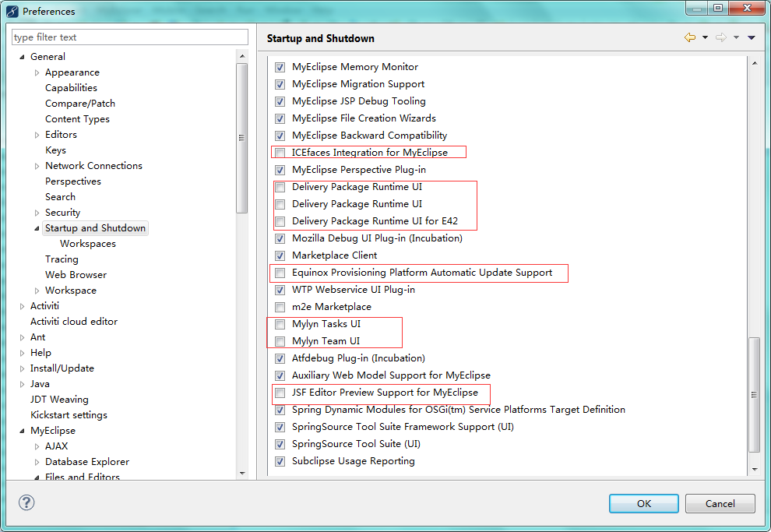Click SpringSource Tool Suite (UI) label
Image resolution: width=771 pixels, height=532 pixels.
click(x=356, y=444)
